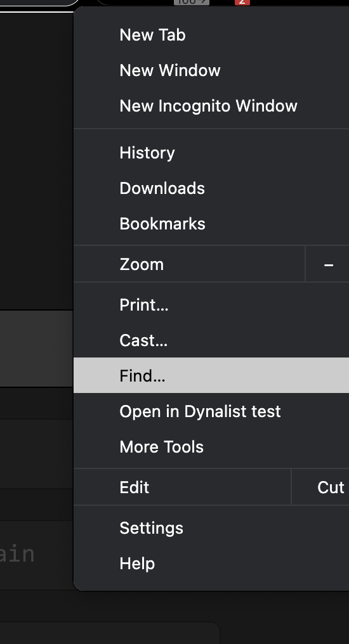Open a New Tab from the menu
The width and height of the screenshot is (349, 644).
point(211,35)
